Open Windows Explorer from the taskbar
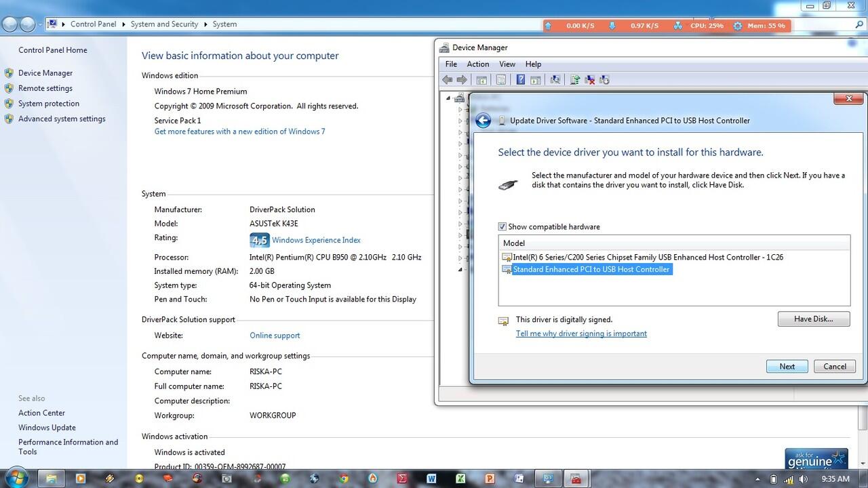The width and height of the screenshot is (868, 488). pyautogui.click(x=50, y=478)
